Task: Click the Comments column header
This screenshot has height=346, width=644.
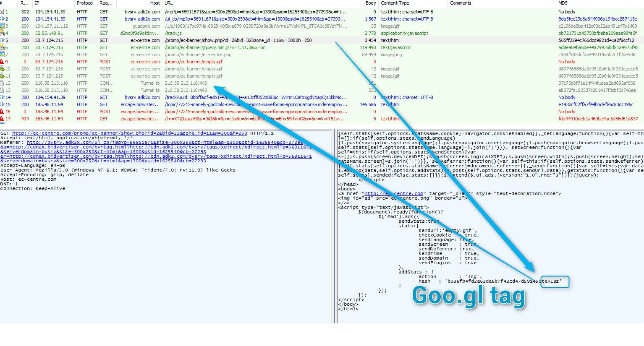Action: click(461, 3)
